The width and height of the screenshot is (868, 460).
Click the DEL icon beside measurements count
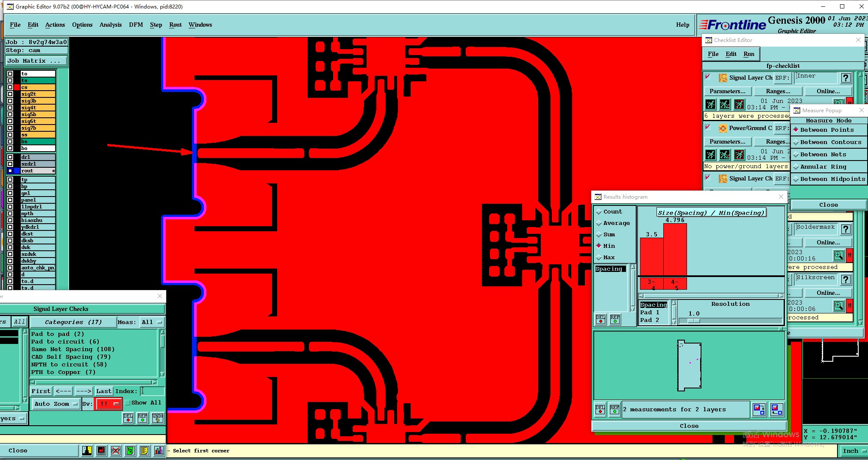pyautogui.click(x=600, y=409)
